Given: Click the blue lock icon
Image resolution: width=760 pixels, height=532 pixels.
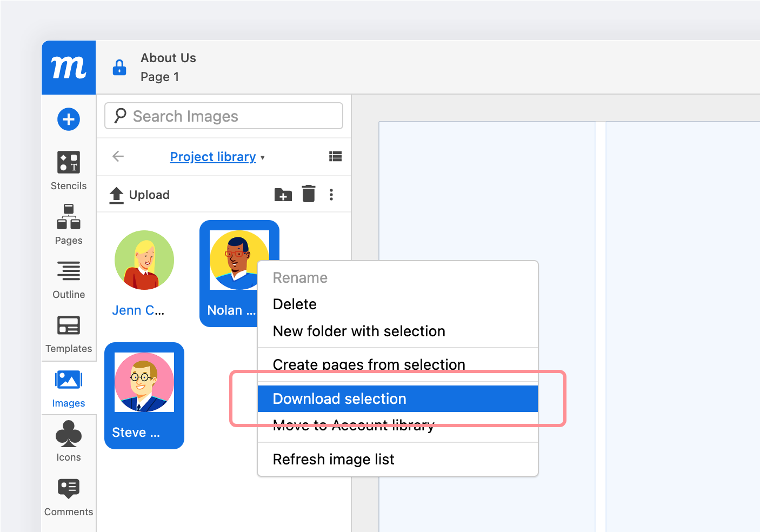Looking at the screenshot, I should 119,68.
